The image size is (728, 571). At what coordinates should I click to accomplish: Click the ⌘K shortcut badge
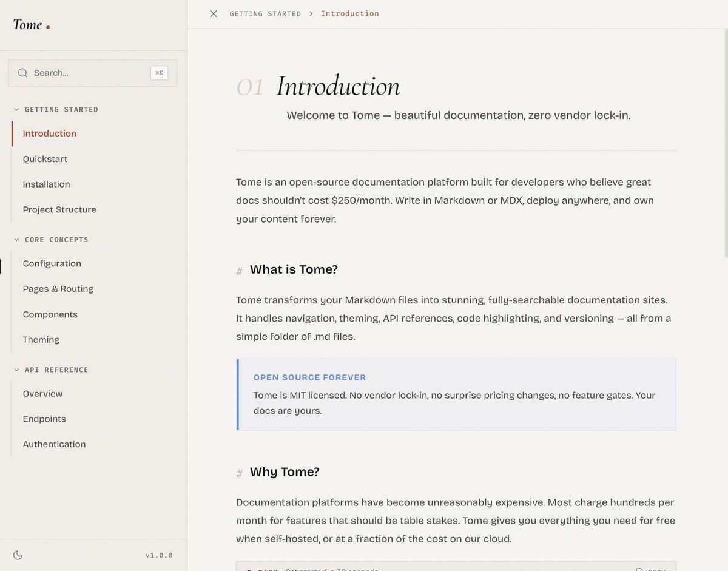[x=159, y=73]
